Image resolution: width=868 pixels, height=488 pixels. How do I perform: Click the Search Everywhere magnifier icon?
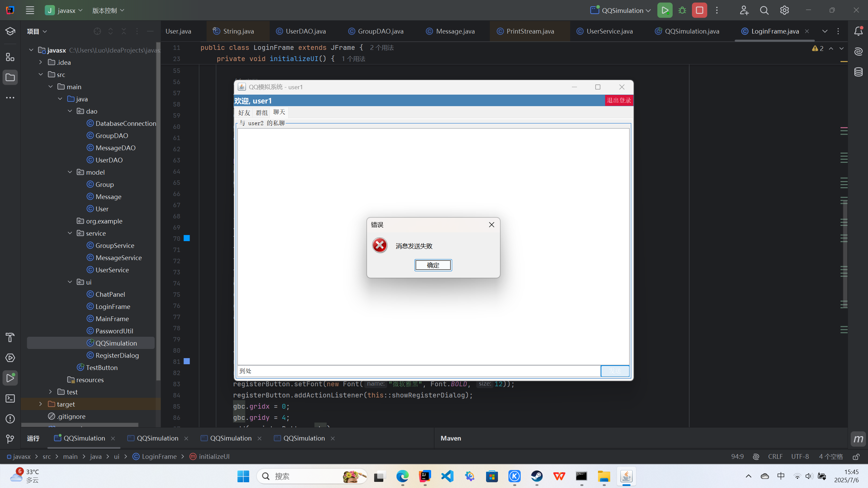pos(764,11)
